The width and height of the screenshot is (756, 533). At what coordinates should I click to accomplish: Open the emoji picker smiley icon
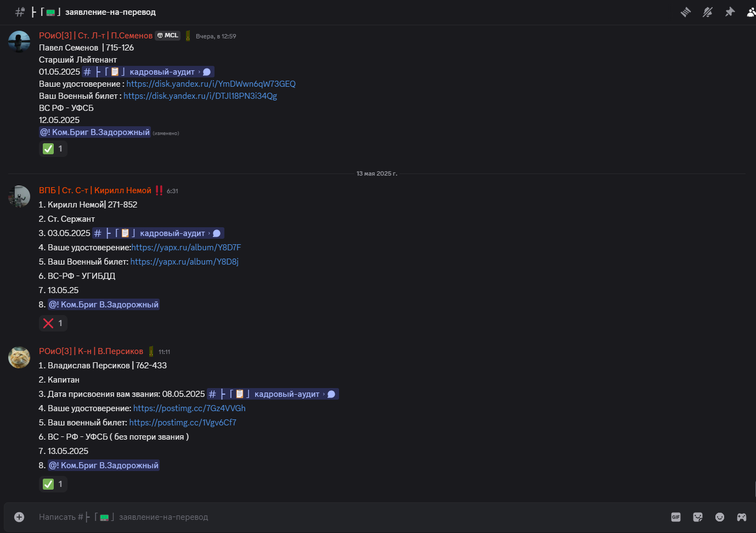[x=720, y=517]
